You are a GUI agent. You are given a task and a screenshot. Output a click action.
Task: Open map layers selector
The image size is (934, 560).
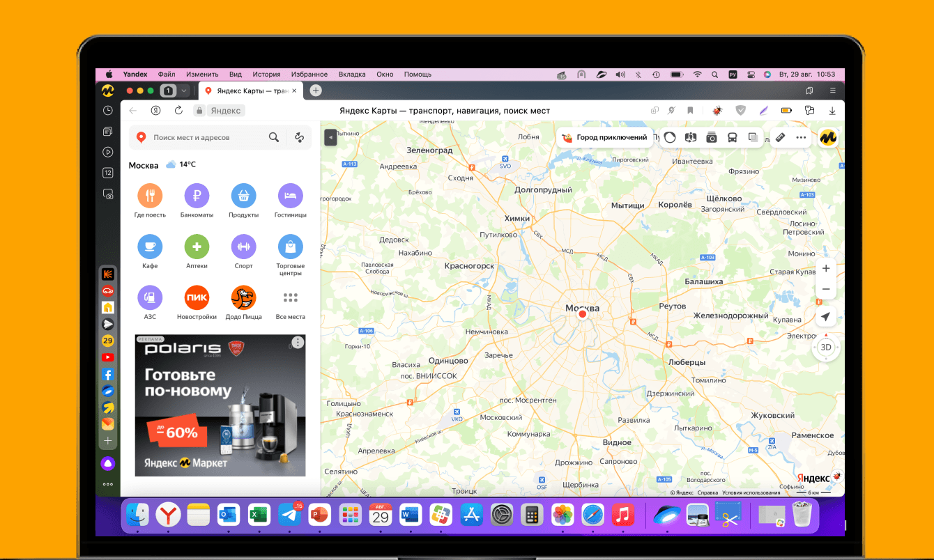[x=753, y=137]
